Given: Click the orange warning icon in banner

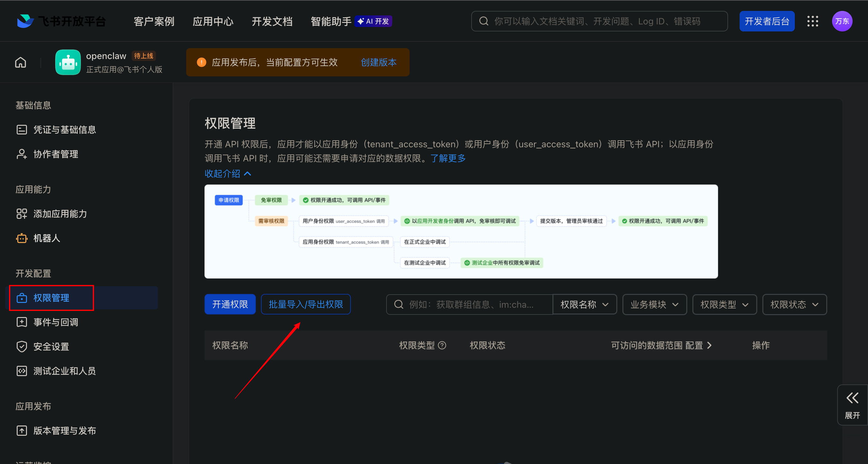Looking at the screenshot, I should [202, 62].
